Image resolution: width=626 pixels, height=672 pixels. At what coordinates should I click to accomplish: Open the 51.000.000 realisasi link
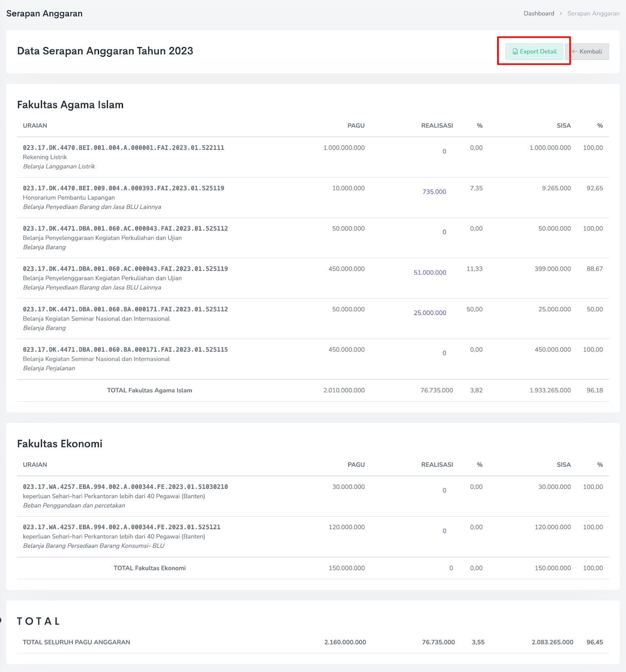[430, 273]
